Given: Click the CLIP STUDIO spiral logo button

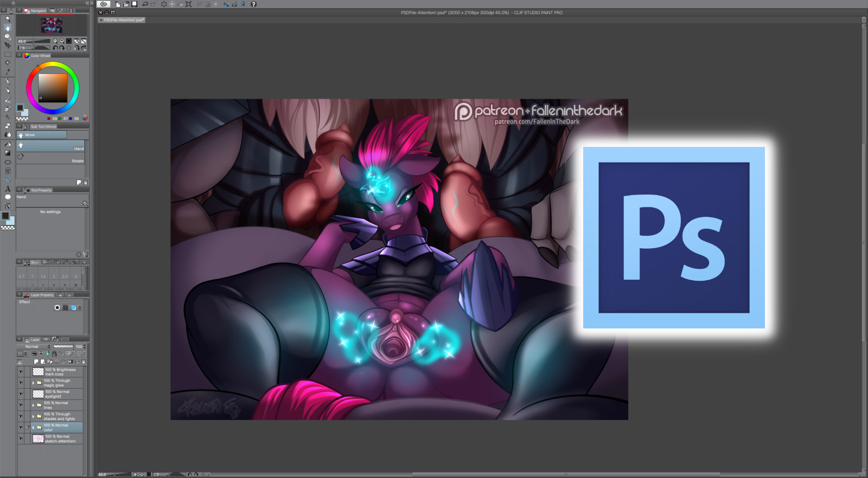Looking at the screenshot, I should click(x=104, y=4).
